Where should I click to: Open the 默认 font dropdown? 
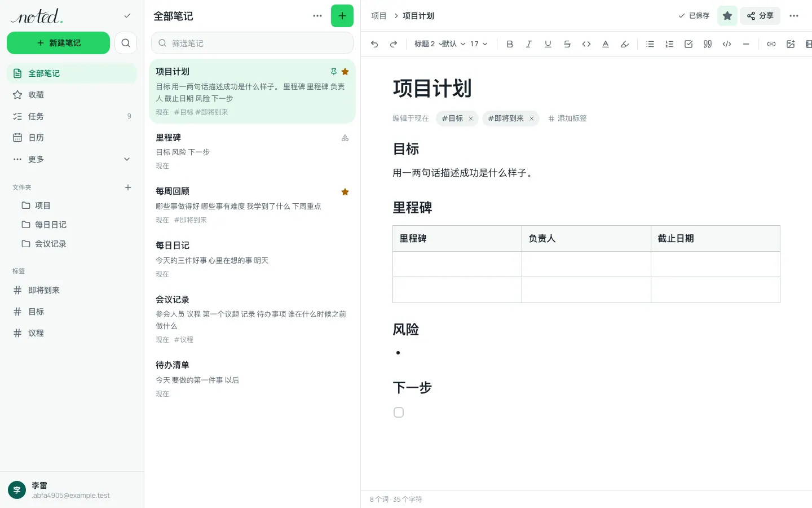(453, 44)
